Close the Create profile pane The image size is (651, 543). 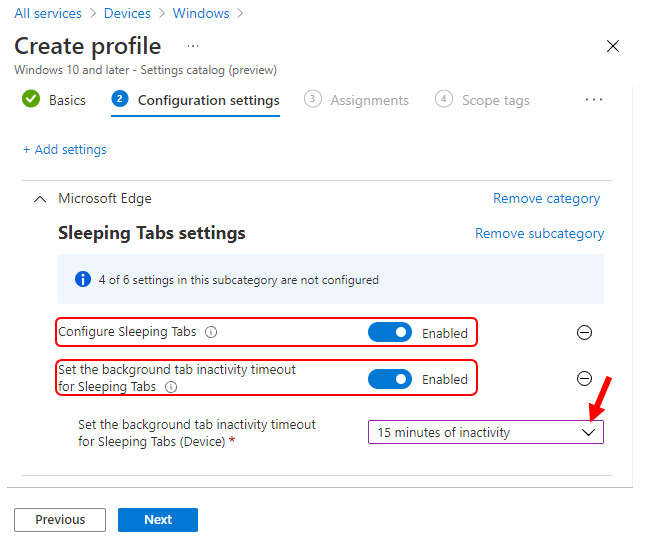(613, 46)
